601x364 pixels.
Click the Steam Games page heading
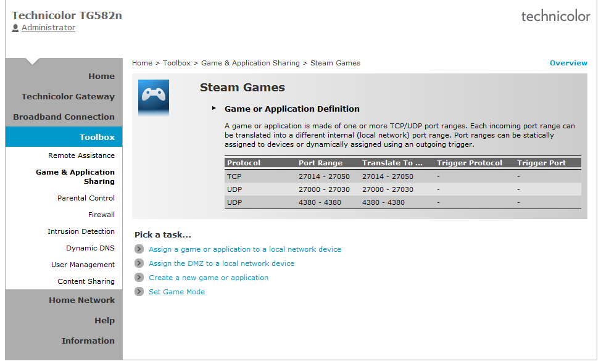(x=242, y=88)
